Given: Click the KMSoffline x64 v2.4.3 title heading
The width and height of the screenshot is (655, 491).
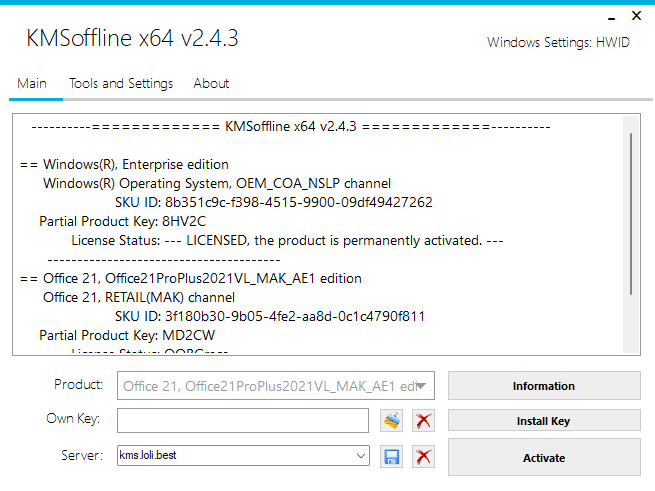Looking at the screenshot, I should point(132,38).
